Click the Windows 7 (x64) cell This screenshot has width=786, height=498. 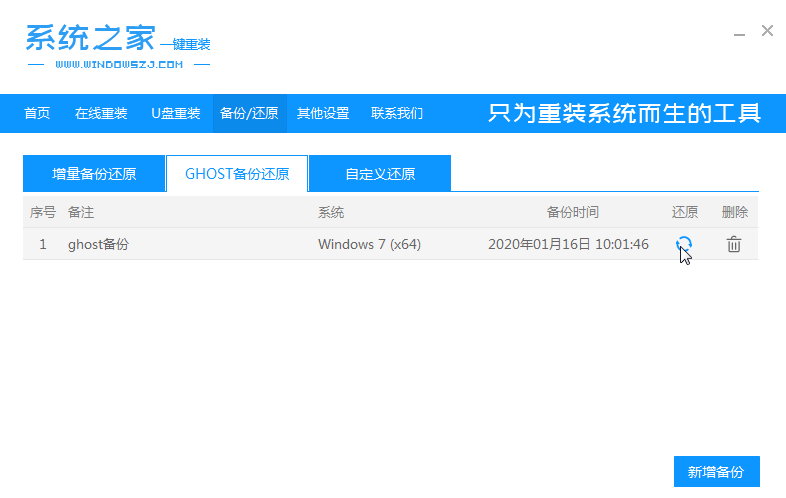point(371,244)
